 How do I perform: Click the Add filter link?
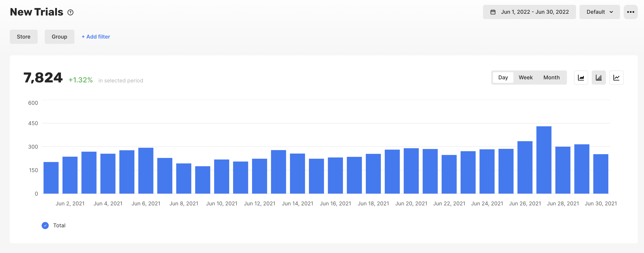tap(96, 37)
